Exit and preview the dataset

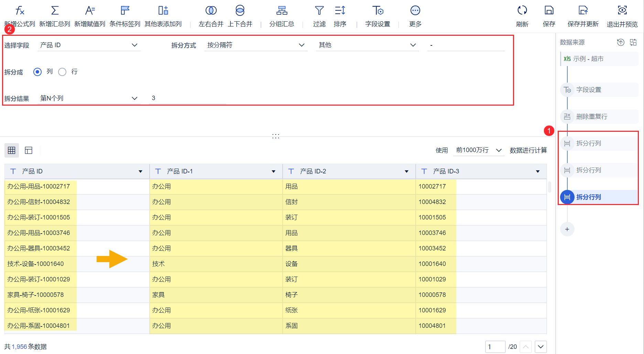(622, 16)
